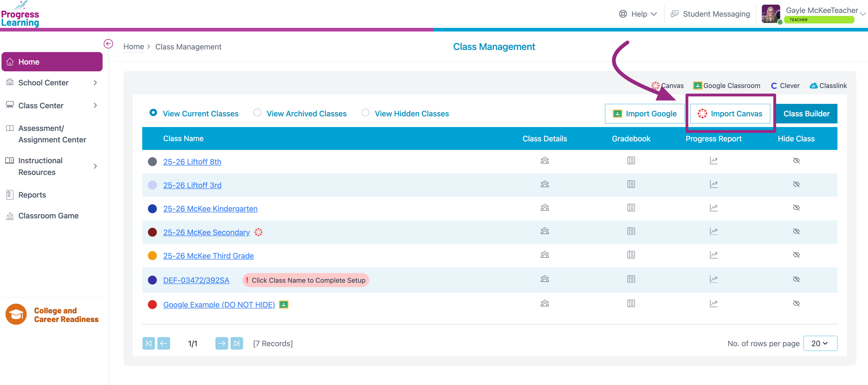Expand the Class Center submenu

pos(95,105)
